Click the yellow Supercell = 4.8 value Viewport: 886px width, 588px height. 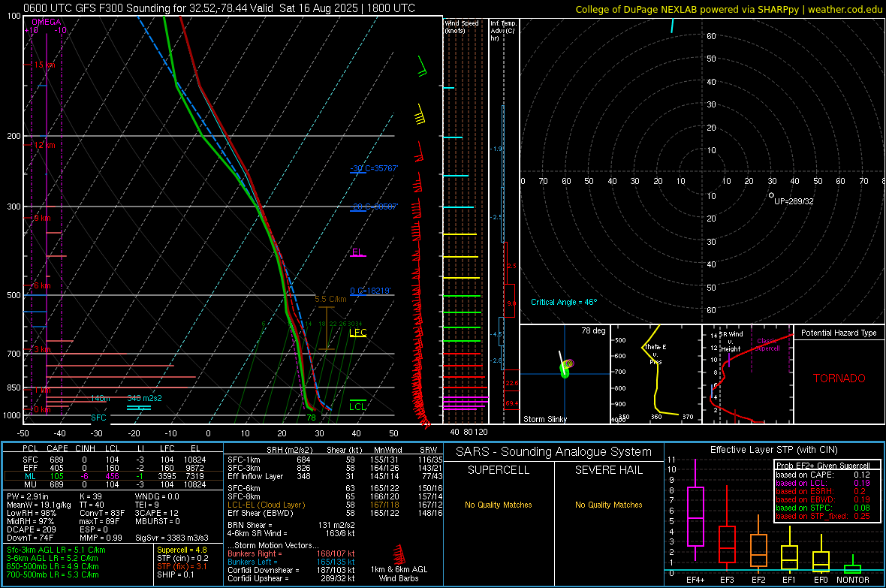point(182,550)
